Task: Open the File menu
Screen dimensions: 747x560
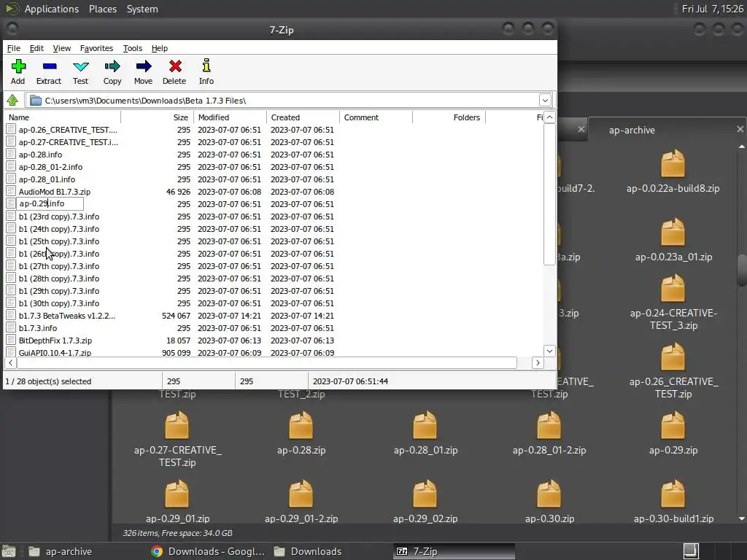Action: (x=14, y=48)
